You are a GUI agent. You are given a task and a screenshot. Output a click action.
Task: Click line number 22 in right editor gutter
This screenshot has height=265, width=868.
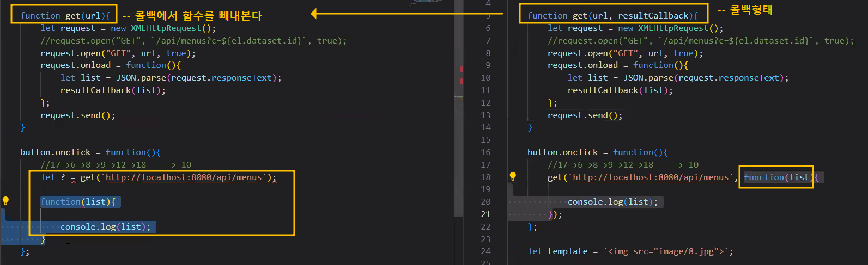pyautogui.click(x=485, y=227)
